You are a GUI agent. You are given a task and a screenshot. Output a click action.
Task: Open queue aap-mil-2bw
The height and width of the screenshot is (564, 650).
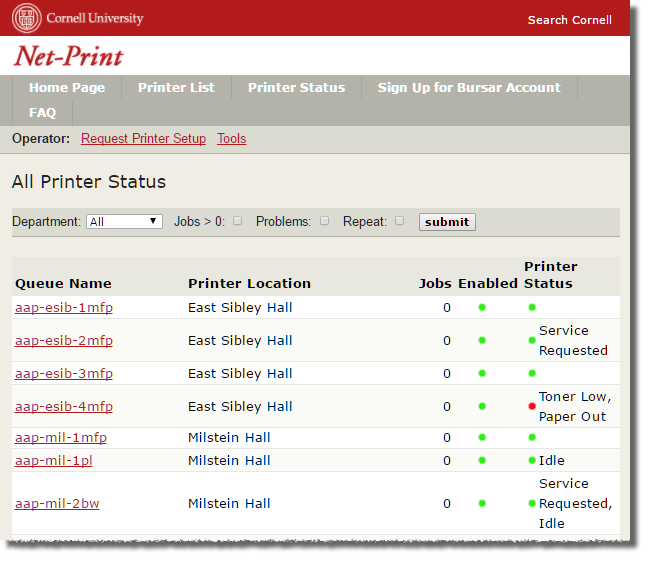[x=57, y=504]
